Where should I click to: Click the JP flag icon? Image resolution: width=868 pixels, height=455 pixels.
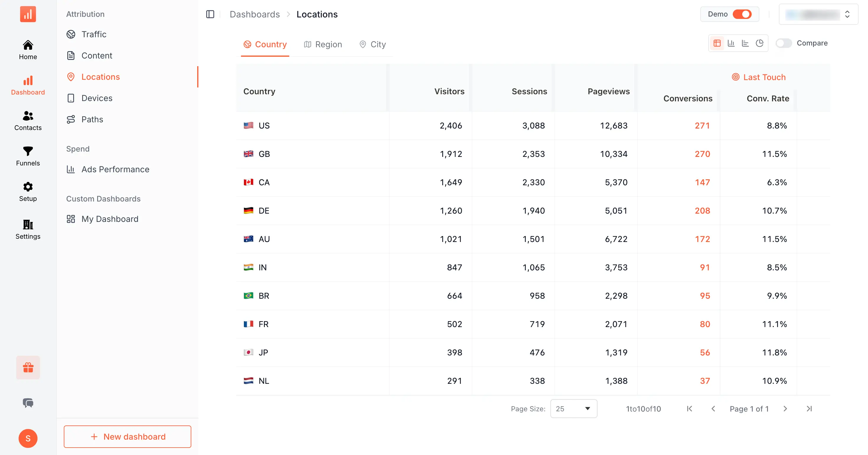click(x=248, y=352)
